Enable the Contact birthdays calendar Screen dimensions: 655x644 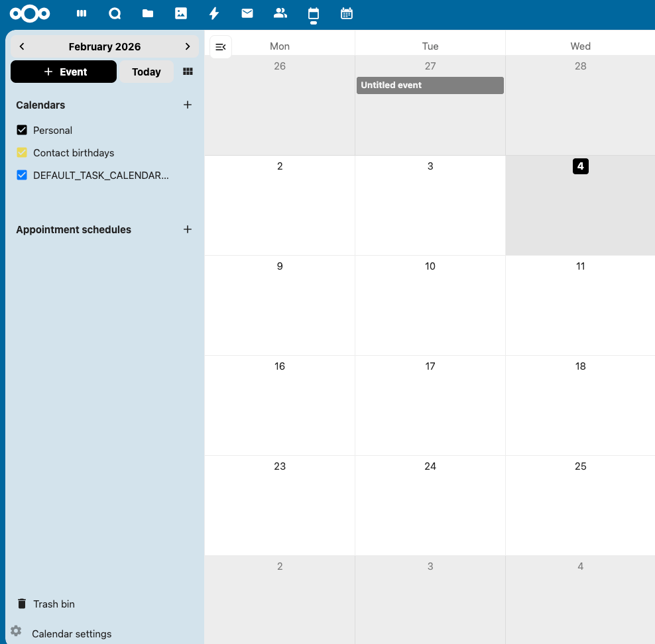(22, 152)
